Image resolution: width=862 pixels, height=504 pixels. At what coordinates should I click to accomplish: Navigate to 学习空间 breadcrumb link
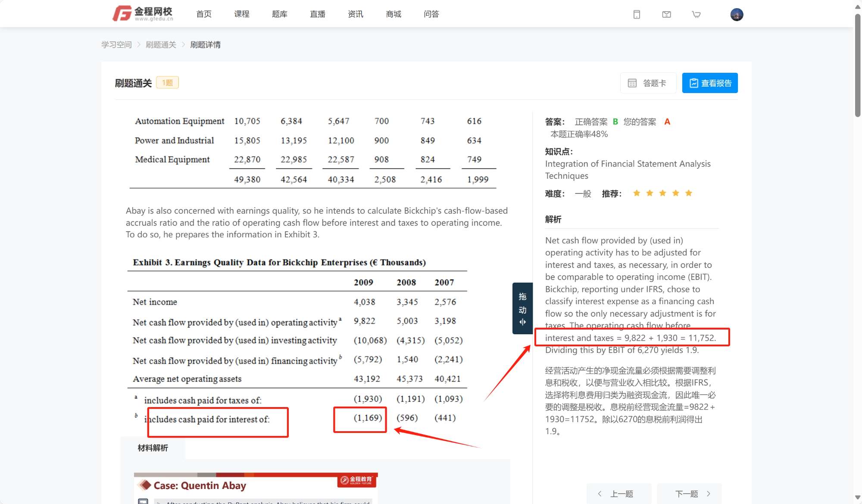pyautogui.click(x=116, y=45)
